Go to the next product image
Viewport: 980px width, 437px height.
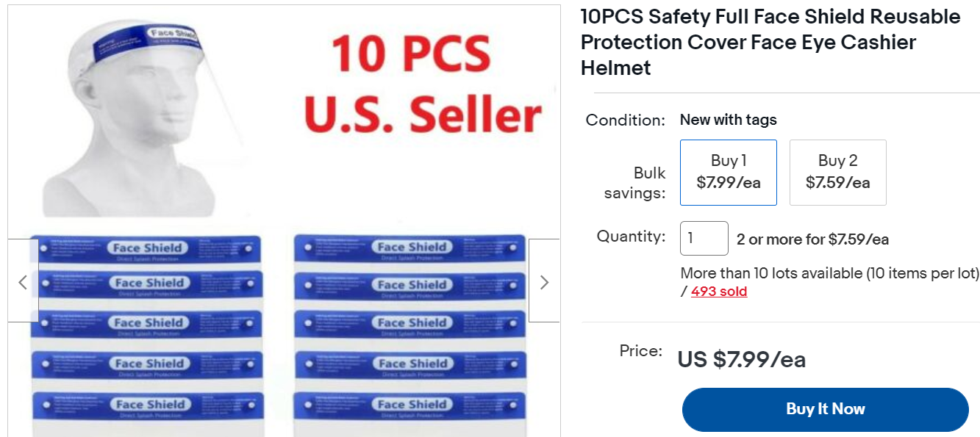(544, 281)
